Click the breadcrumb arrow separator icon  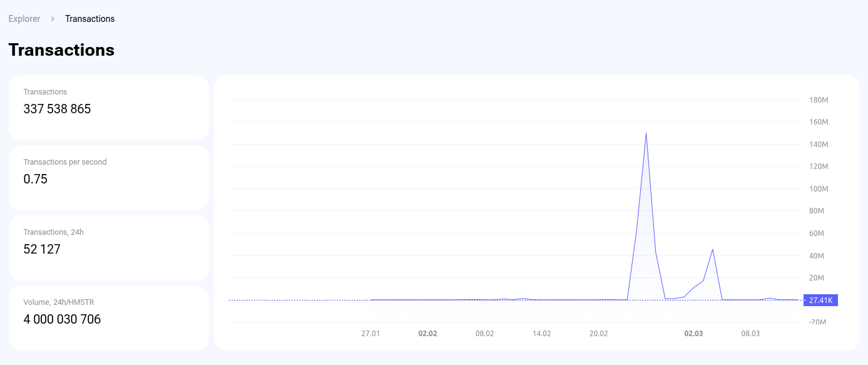[53, 19]
